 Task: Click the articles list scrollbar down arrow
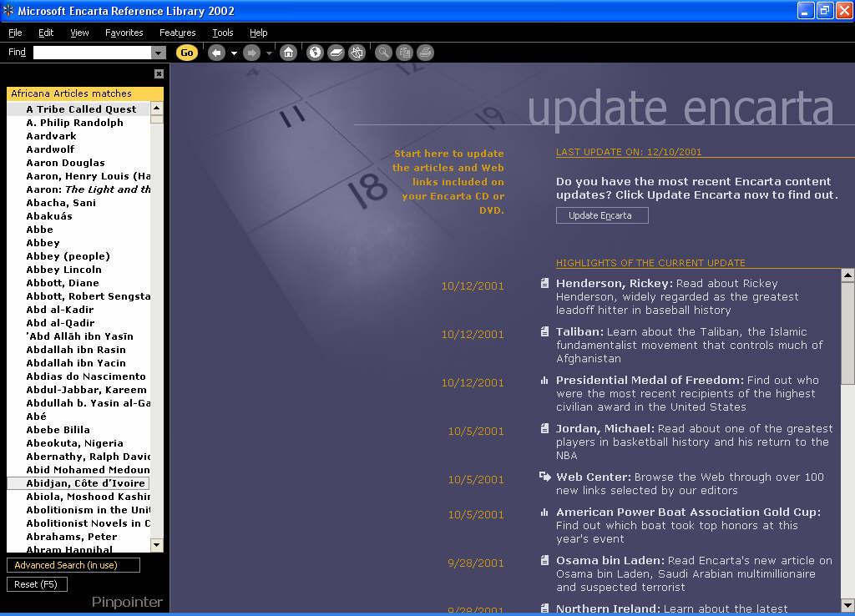pos(157,544)
